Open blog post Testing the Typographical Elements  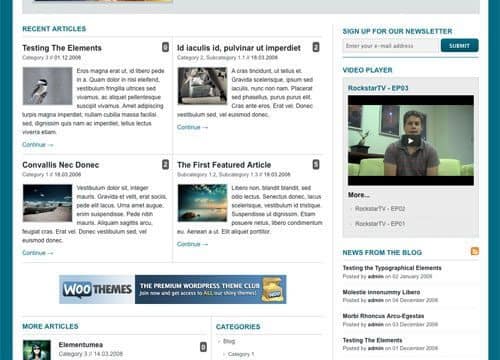point(392,268)
